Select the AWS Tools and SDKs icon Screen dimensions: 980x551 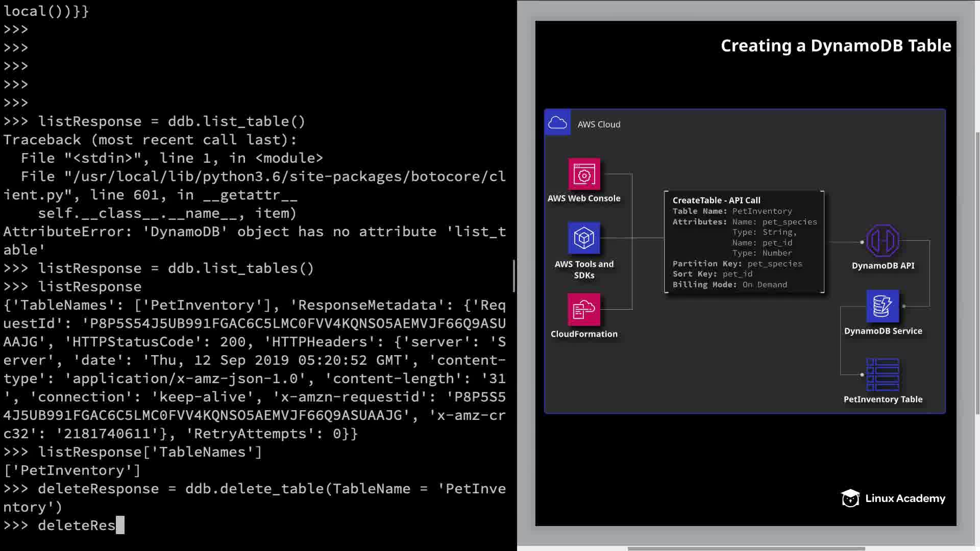pyautogui.click(x=584, y=238)
